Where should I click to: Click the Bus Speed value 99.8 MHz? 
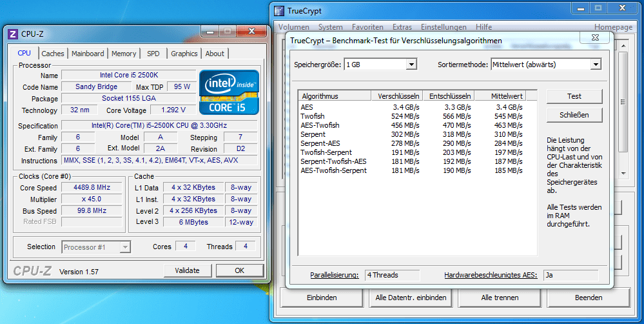click(x=92, y=210)
